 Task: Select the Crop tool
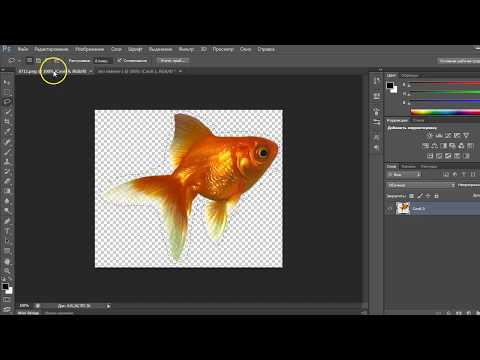click(x=7, y=122)
